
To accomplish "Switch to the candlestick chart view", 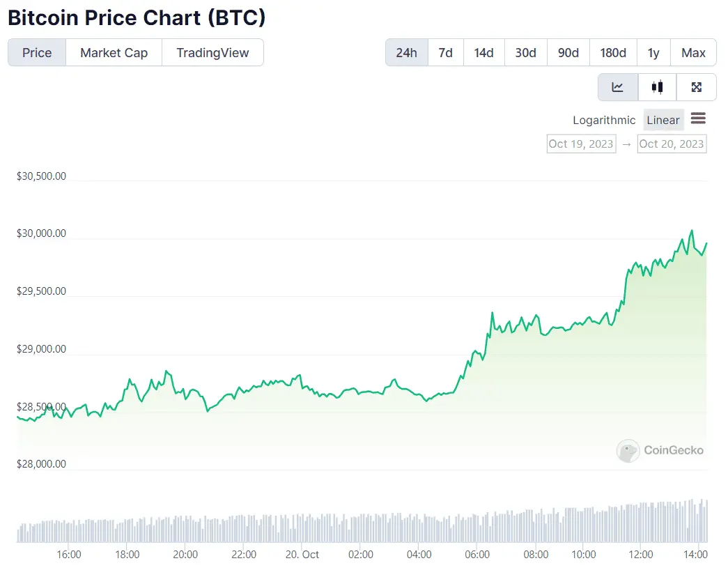I will [x=657, y=86].
